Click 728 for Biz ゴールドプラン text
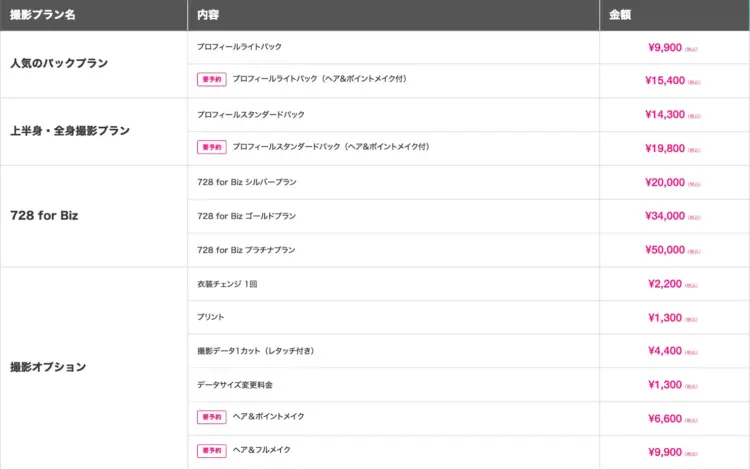The height and width of the screenshot is (469, 750). pyautogui.click(x=247, y=216)
